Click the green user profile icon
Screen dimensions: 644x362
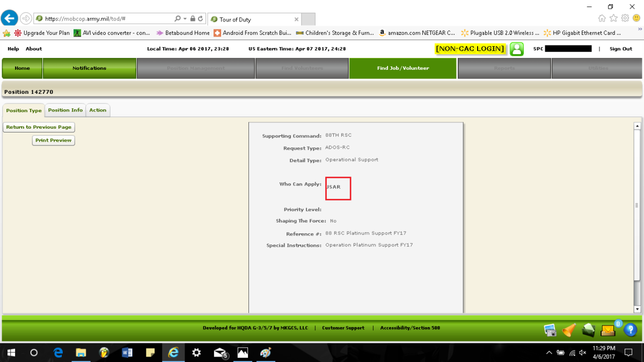(516, 49)
